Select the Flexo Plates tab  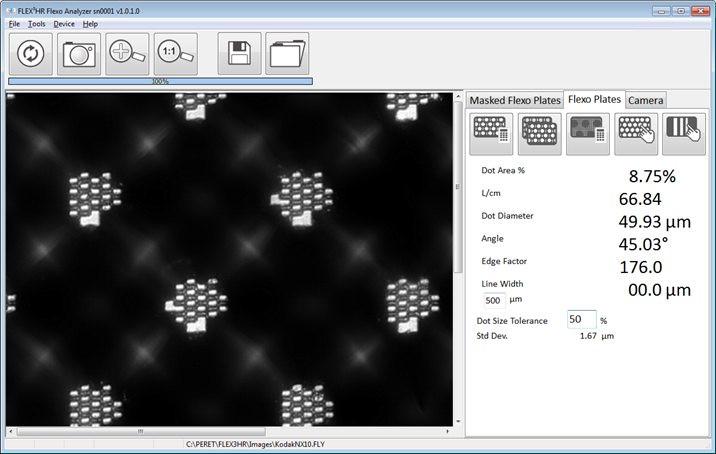point(595,99)
